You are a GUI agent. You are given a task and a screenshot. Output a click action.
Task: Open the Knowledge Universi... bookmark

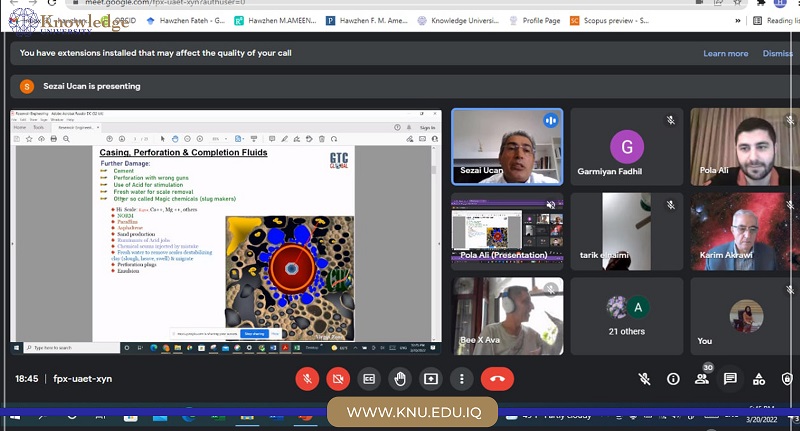coord(458,20)
